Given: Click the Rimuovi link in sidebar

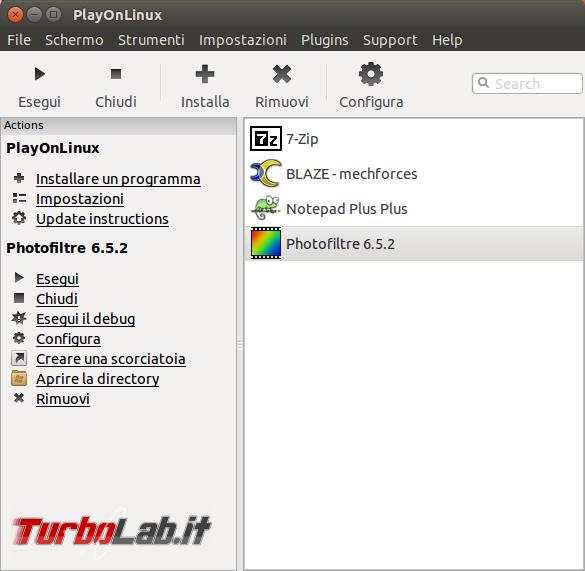Looking at the screenshot, I should click(63, 399).
